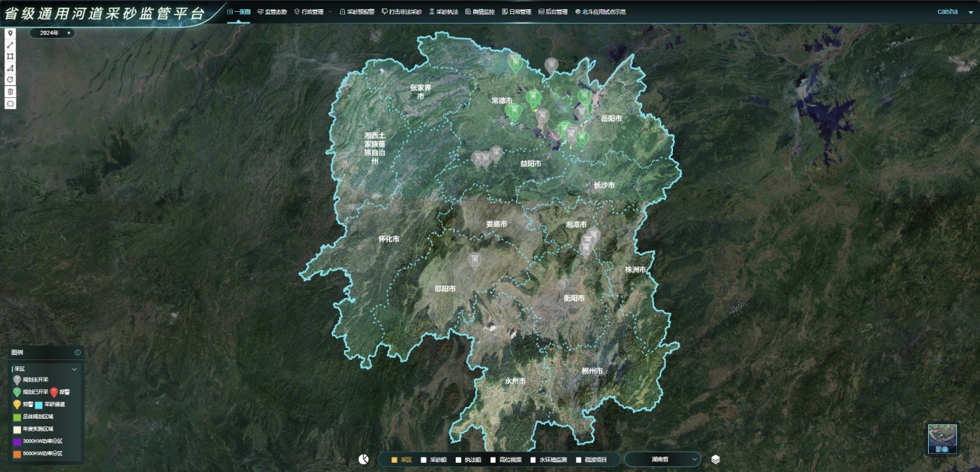Image resolution: width=980 pixels, height=472 pixels.
Task: Switch basemap using 影像 thumbnail
Action: (x=942, y=438)
